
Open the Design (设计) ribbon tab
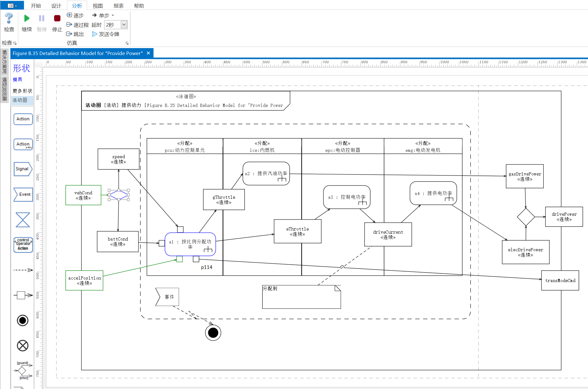tap(56, 6)
